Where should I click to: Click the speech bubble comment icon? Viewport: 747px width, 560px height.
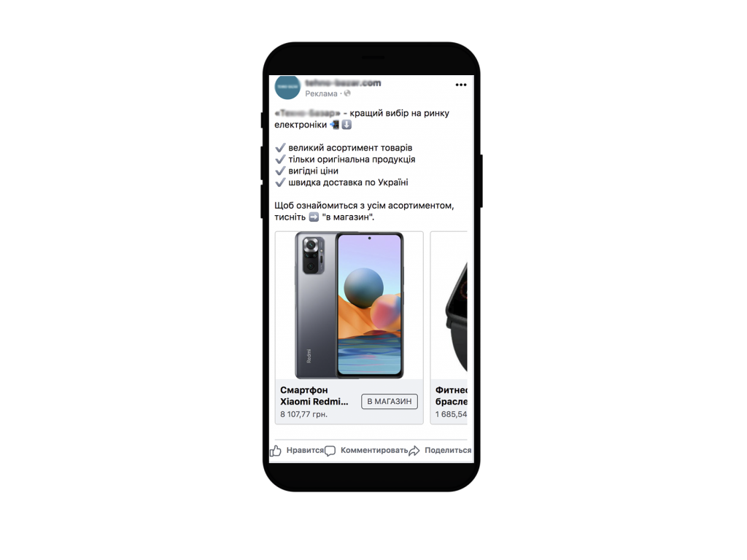(x=330, y=451)
